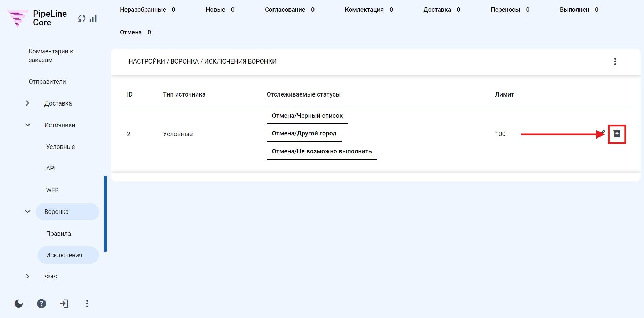The image size is (644, 318).
Task: Open the statistics bar chart icon
Action: click(93, 18)
